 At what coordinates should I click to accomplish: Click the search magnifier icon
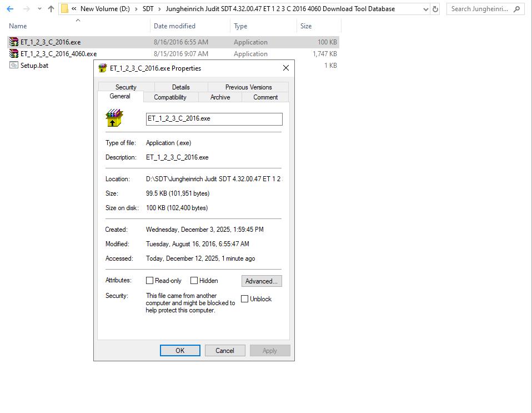(x=517, y=9)
